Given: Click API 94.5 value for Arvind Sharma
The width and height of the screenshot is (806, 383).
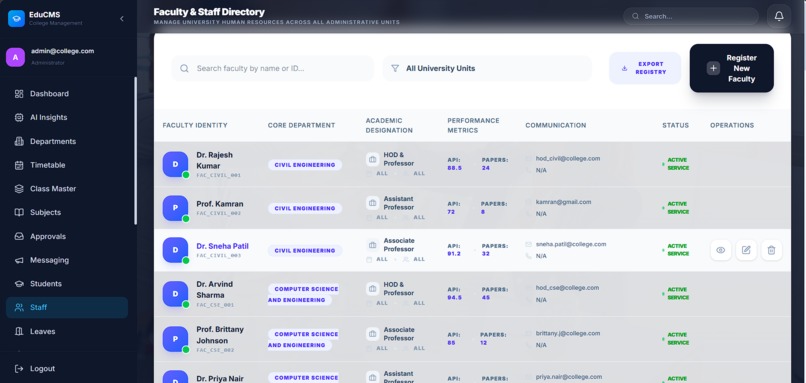Looking at the screenshot, I should pyautogui.click(x=454, y=298).
